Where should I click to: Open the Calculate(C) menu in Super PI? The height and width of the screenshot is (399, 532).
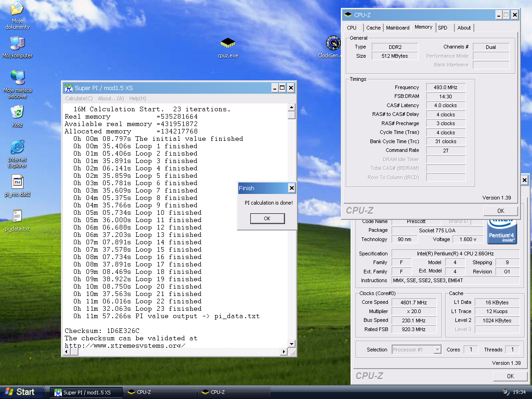click(79, 98)
